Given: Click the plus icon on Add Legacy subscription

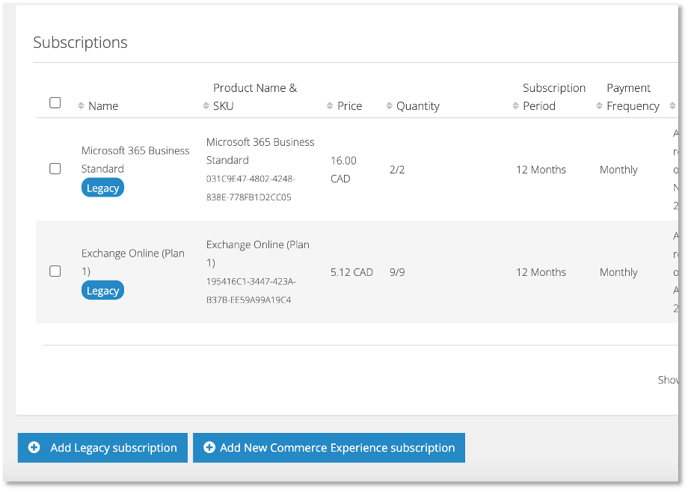Looking at the screenshot, I should (x=34, y=448).
